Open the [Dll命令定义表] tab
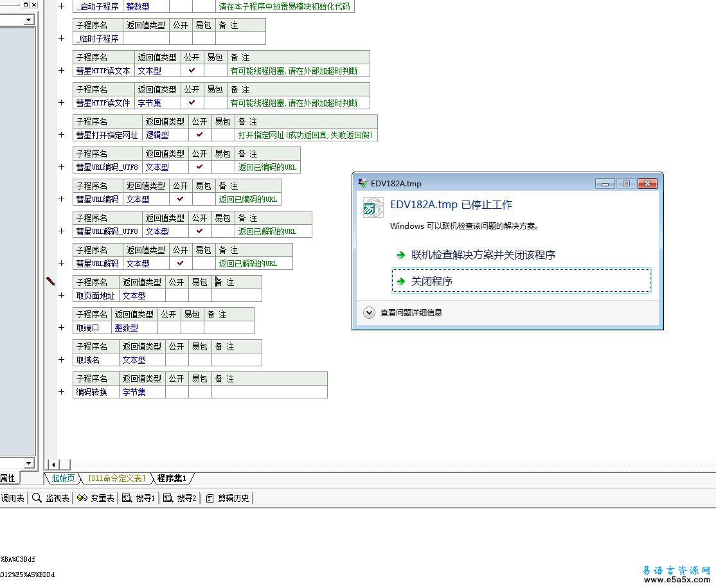The width and height of the screenshot is (716, 588). (x=117, y=478)
